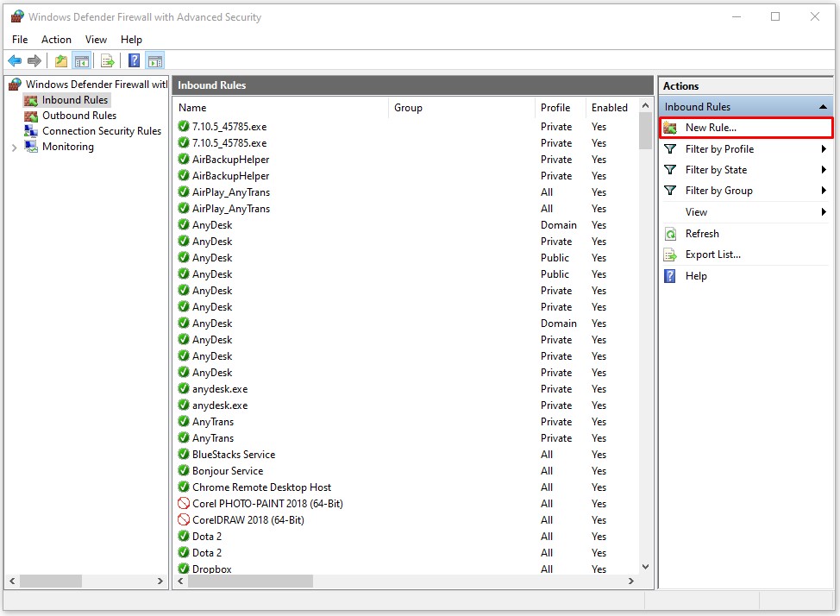
Task: Select the first 7.10.5_45785.exe rule
Action: point(407,127)
